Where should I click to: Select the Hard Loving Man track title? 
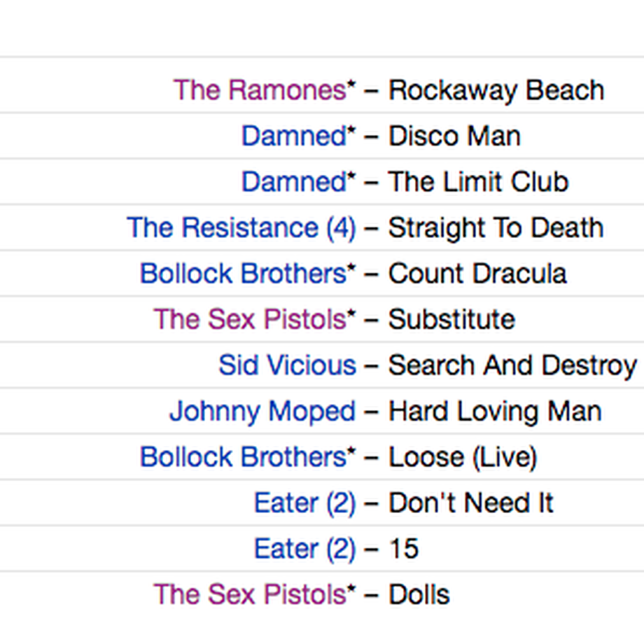coord(496,412)
